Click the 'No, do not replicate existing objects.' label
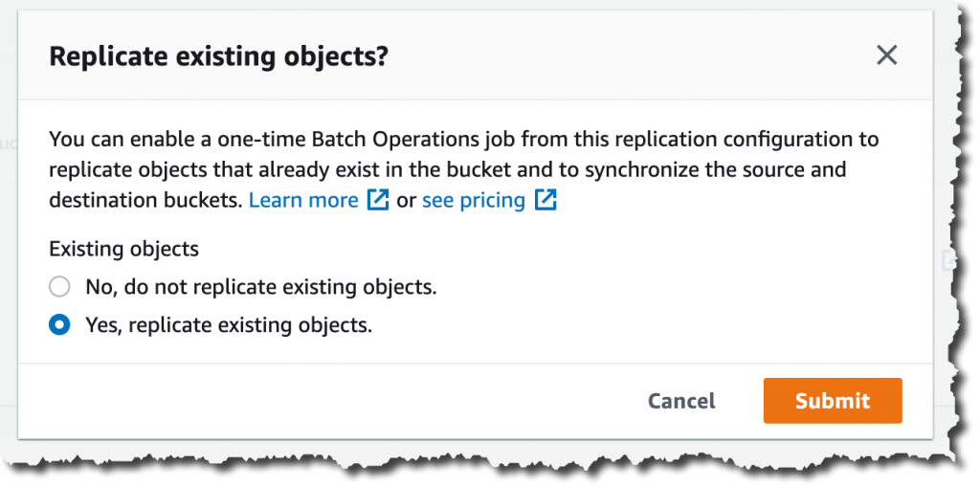The width and height of the screenshot is (980, 486). (x=260, y=287)
